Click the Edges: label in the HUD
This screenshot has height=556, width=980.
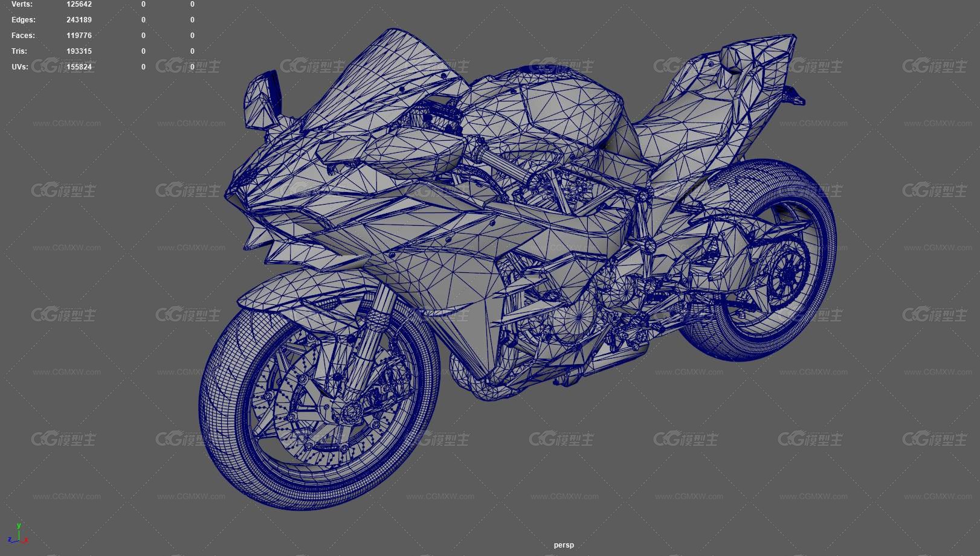point(24,20)
